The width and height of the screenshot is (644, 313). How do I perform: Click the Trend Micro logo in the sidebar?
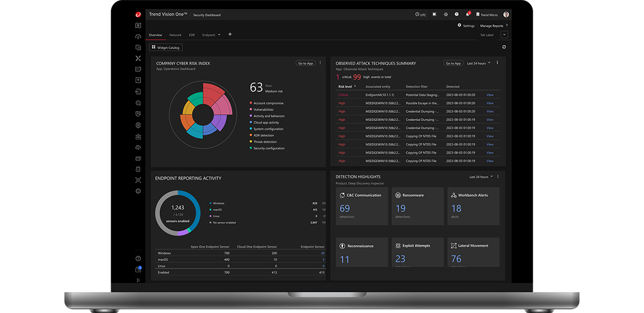click(x=138, y=14)
